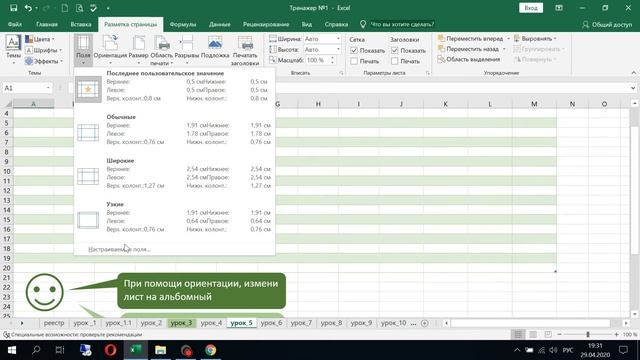Image resolution: width=640 pixels, height=360 pixels.
Task: Click the Background (Подложка) button
Action: tap(215, 47)
